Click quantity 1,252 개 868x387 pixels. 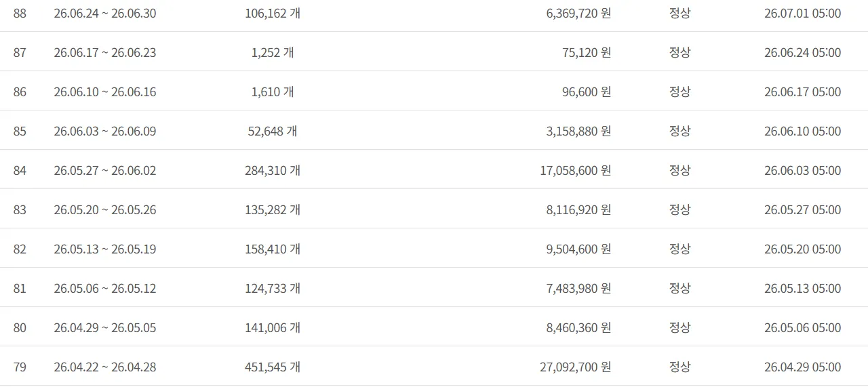(x=273, y=52)
